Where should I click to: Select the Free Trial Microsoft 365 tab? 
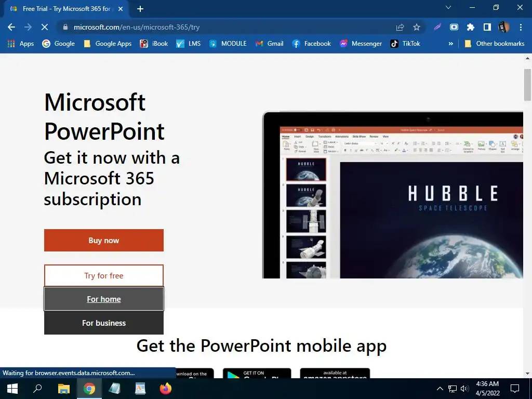click(x=66, y=9)
